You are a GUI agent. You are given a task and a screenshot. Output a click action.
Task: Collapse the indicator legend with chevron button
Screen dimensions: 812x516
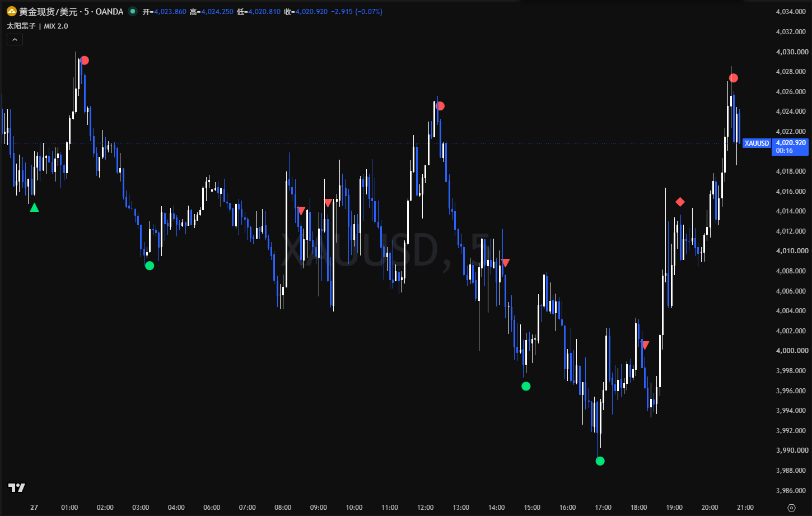pos(15,39)
